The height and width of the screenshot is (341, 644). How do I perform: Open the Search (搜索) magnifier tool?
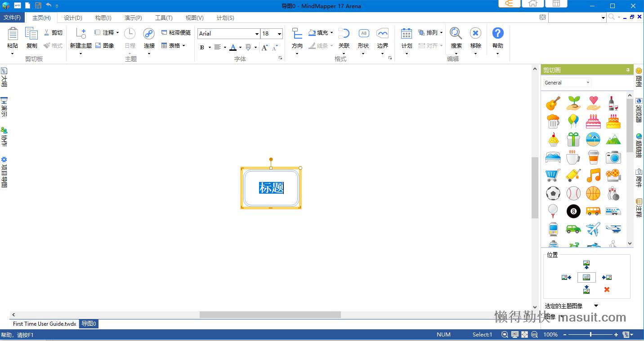tap(456, 34)
